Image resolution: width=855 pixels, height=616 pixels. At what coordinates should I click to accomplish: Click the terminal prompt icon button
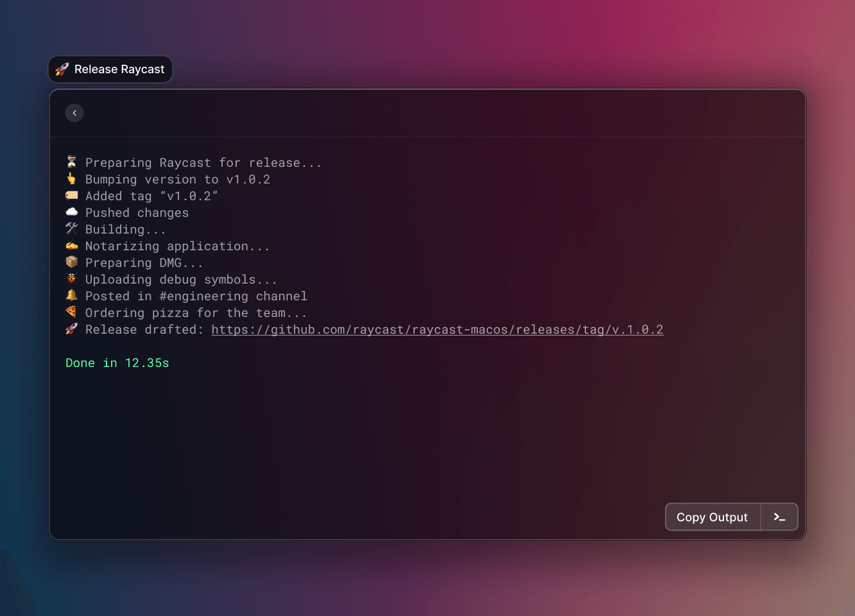pos(779,517)
